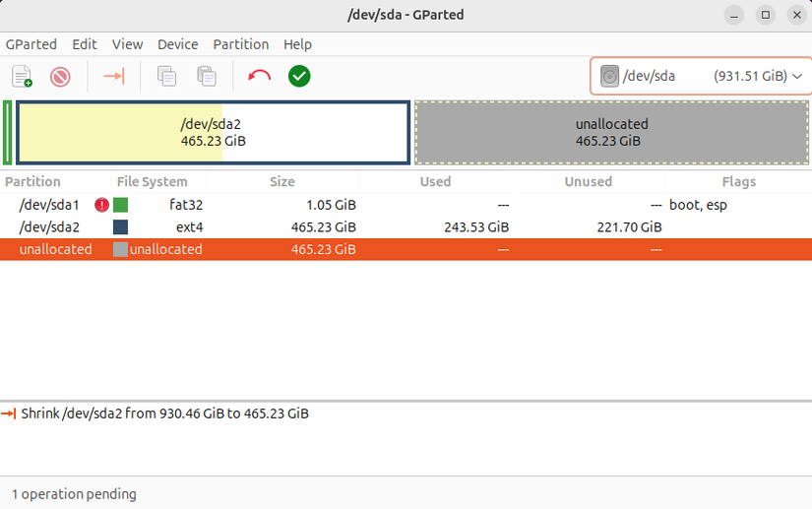812x509 pixels.
Task: Click the shrink icon in the pending operations list
Action: pyautogui.click(x=9, y=414)
